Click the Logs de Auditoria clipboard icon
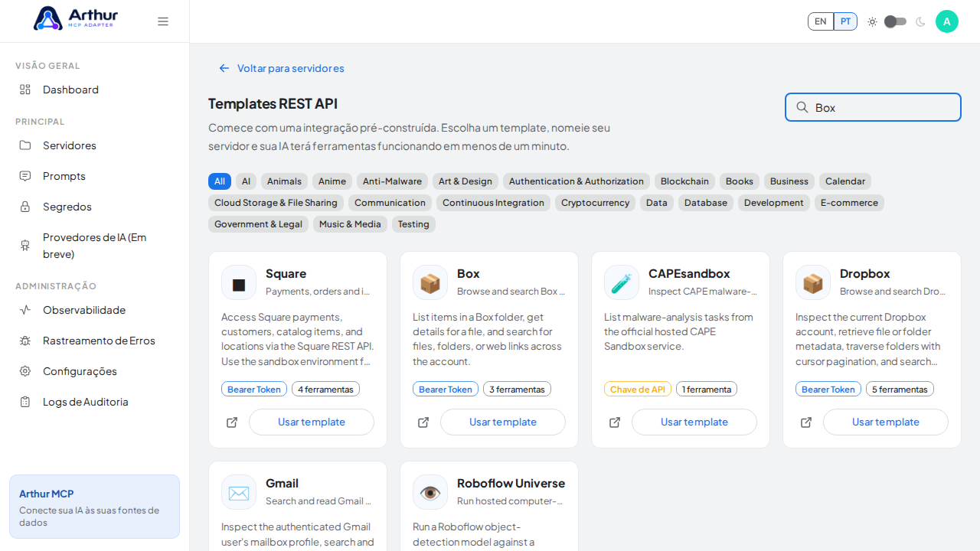The width and height of the screenshot is (980, 551). click(25, 402)
